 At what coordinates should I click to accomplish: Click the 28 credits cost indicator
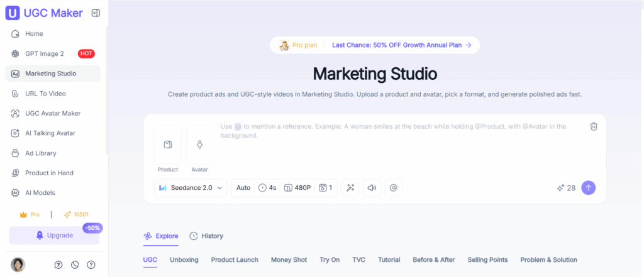[566, 188]
